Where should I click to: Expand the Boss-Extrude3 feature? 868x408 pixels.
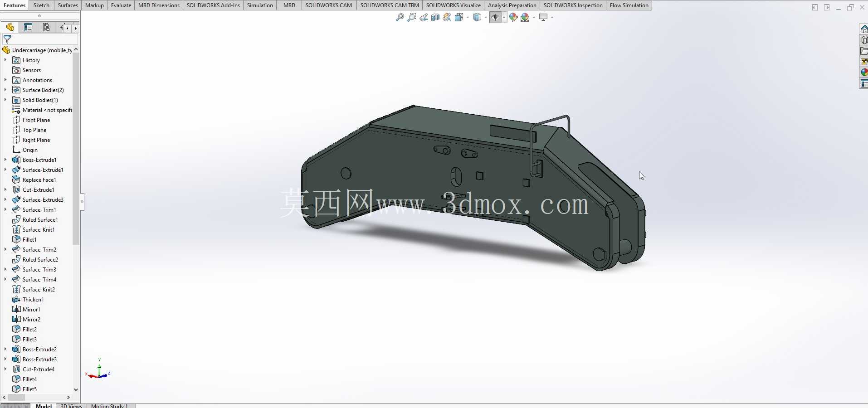click(x=5, y=359)
